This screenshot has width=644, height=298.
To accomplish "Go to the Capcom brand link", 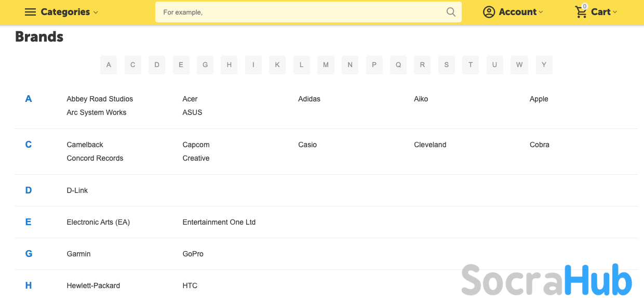I will 196,145.
